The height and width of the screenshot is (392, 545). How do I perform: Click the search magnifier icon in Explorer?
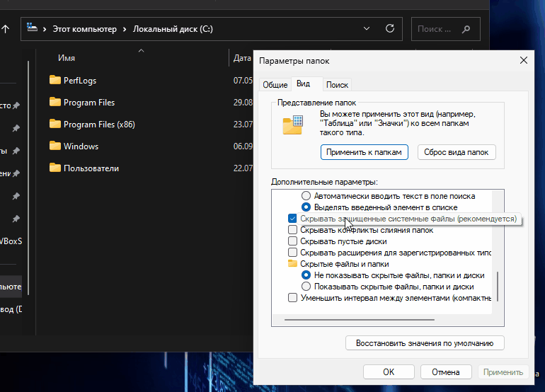click(x=466, y=29)
